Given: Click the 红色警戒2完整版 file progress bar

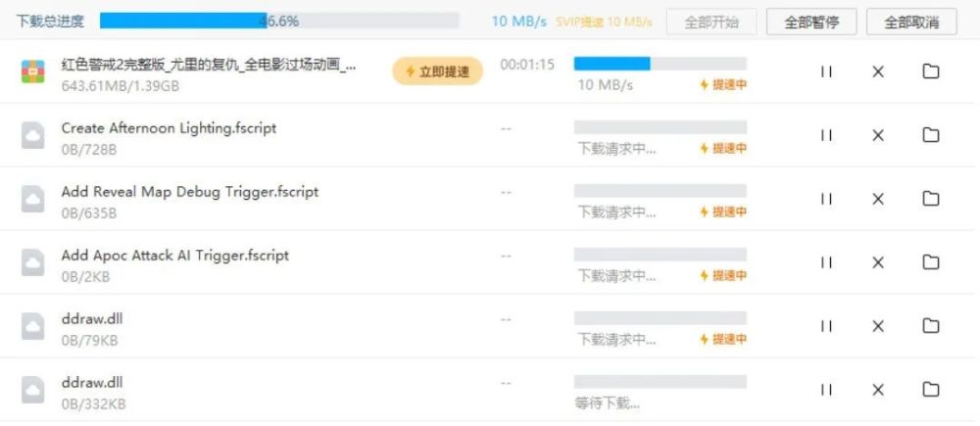Looking at the screenshot, I should [660, 64].
